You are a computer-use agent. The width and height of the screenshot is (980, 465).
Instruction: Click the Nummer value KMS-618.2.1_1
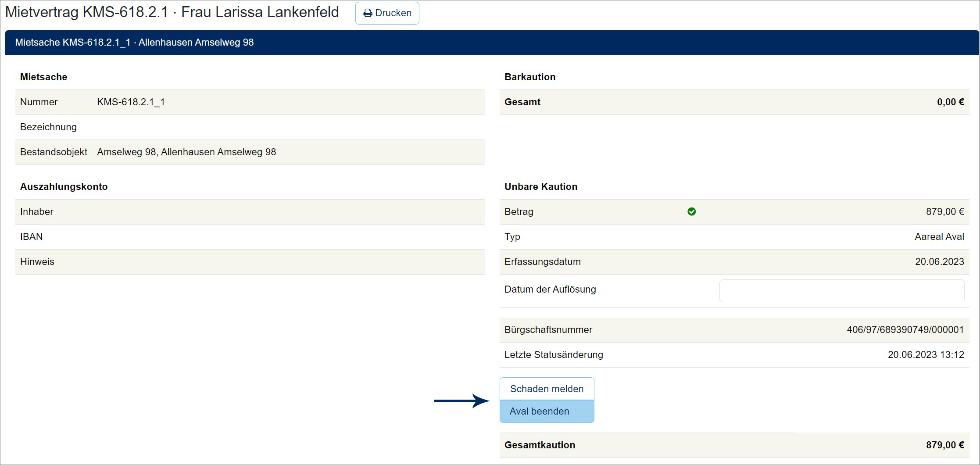[131, 102]
